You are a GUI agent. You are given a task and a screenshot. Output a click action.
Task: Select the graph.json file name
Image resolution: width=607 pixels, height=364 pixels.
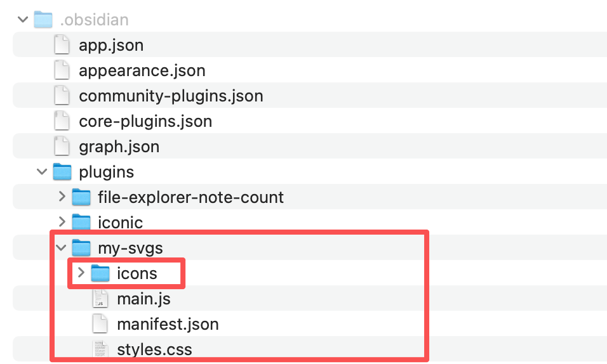[119, 146]
